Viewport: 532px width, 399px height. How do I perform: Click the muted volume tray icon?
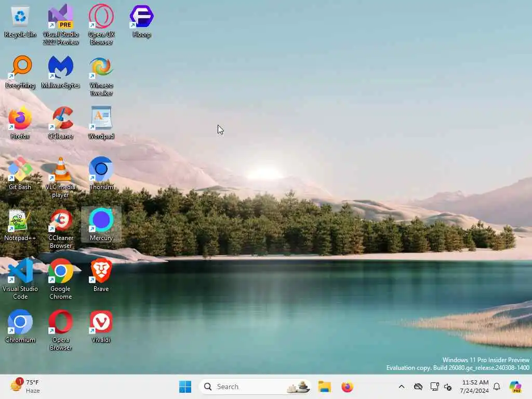tap(448, 387)
